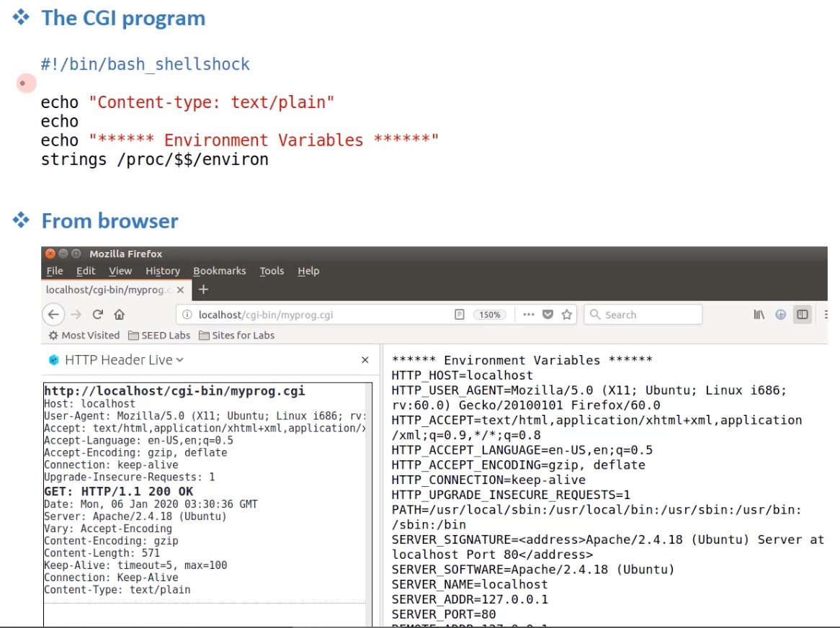The width and height of the screenshot is (840, 628).
Task: Click the 'The CGI program' heading
Action: [123, 18]
